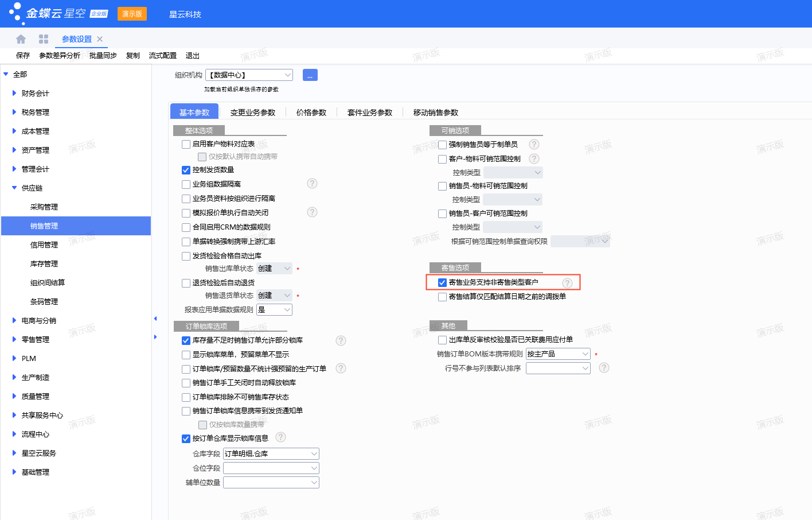The image size is (812, 520).
Task: Check 寄售结算仅匹配结算日期之前的调拨单
Action: click(442, 297)
